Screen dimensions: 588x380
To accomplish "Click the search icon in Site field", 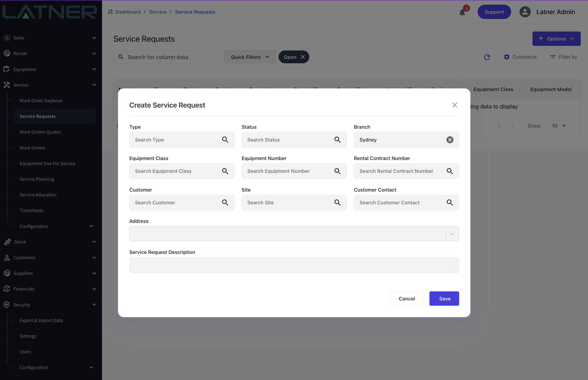I will click(x=337, y=203).
